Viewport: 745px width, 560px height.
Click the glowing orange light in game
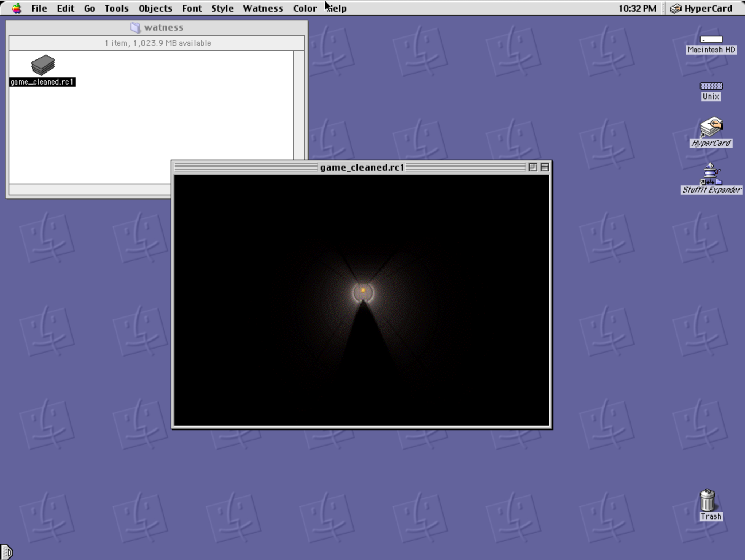pos(363,291)
